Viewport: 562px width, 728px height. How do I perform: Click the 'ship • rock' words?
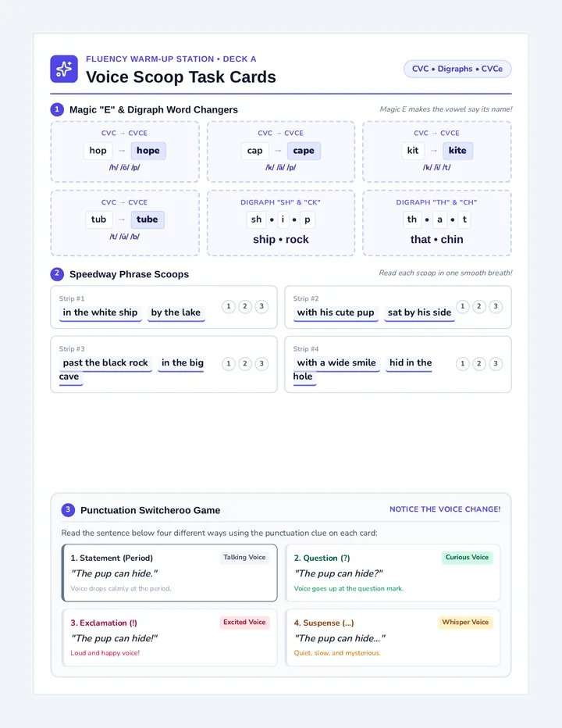(x=281, y=240)
